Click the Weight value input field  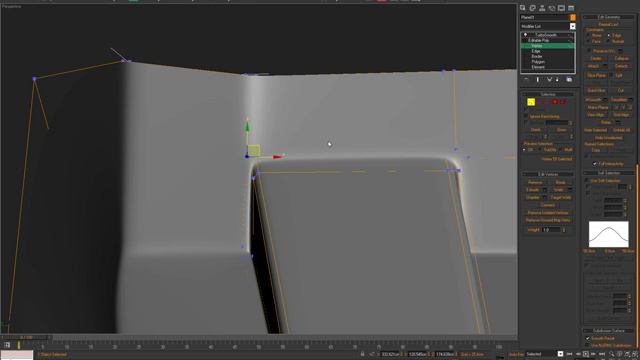point(551,230)
